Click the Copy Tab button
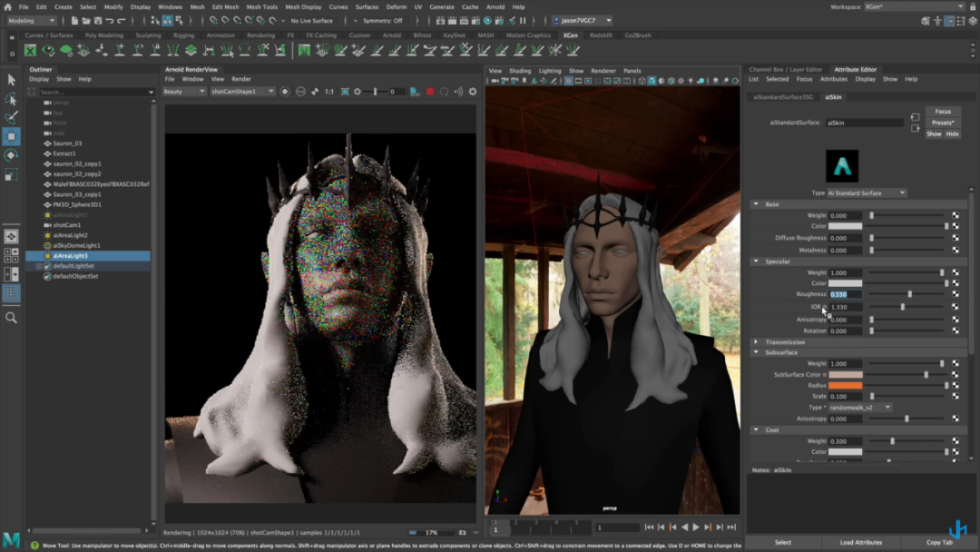The width and height of the screenshot is (980, 552). (x=939, y=543)
